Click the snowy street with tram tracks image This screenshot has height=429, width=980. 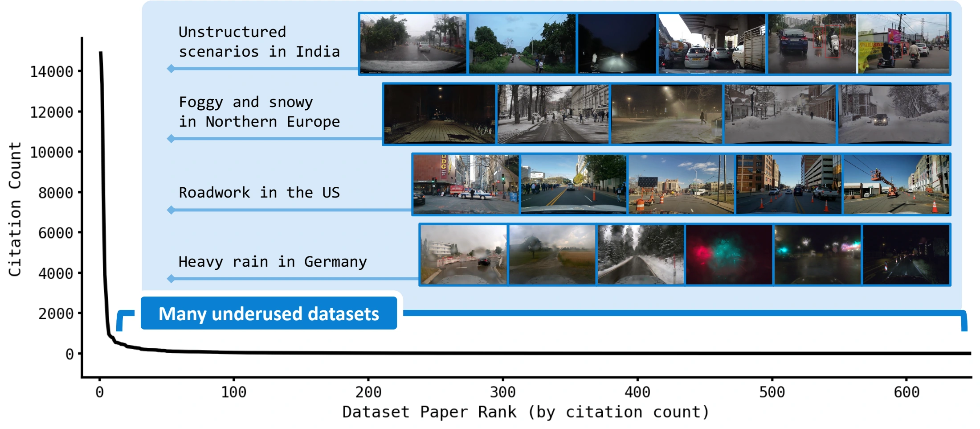point(553,114)
